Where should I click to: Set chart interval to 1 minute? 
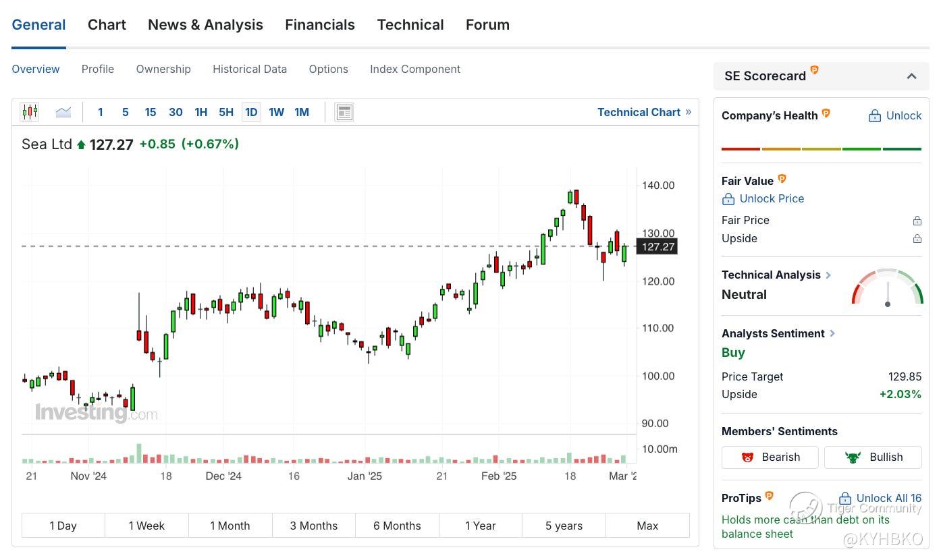tap(101, 112)
